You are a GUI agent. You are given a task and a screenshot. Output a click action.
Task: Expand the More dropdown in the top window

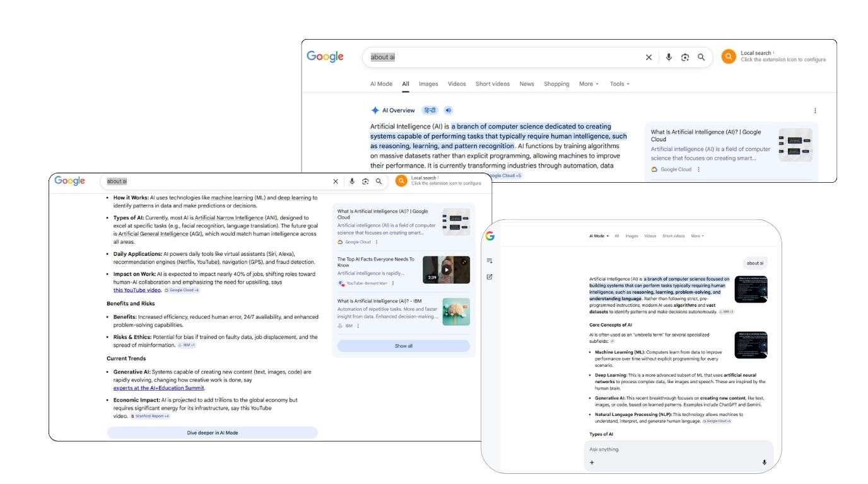coord(589,84)
